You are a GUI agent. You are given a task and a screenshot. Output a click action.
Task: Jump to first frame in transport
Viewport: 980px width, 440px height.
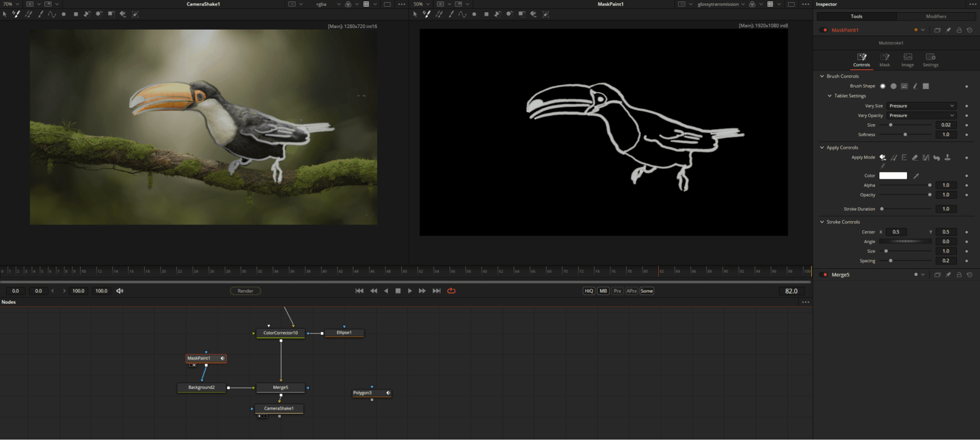tap(359, 291)
